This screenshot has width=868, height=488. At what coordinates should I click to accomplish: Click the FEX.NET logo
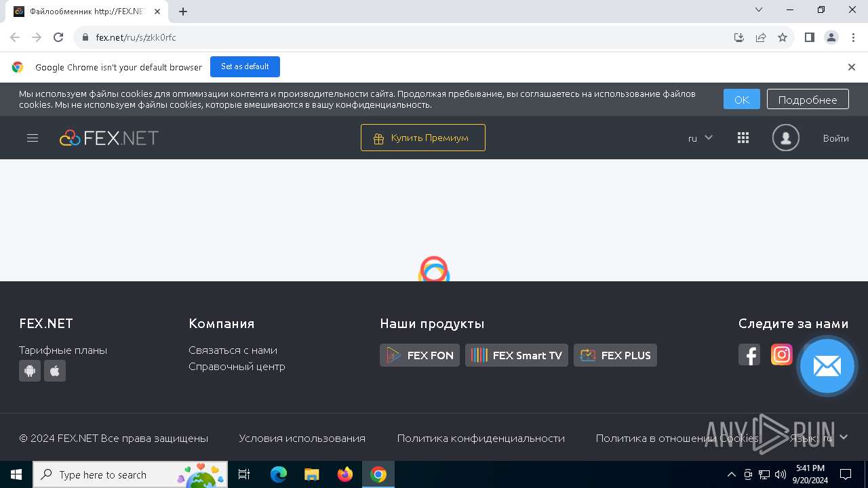108,138
